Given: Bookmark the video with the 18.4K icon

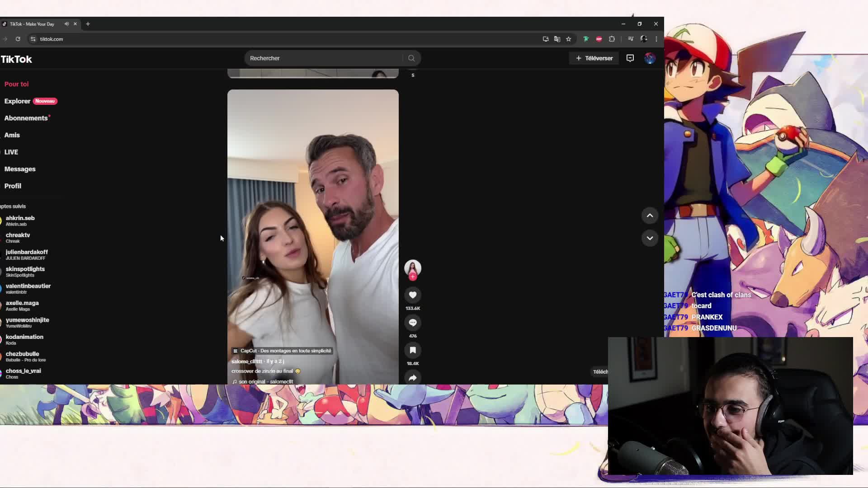Looking at the screenshot, I should click(x=412, y=350).
